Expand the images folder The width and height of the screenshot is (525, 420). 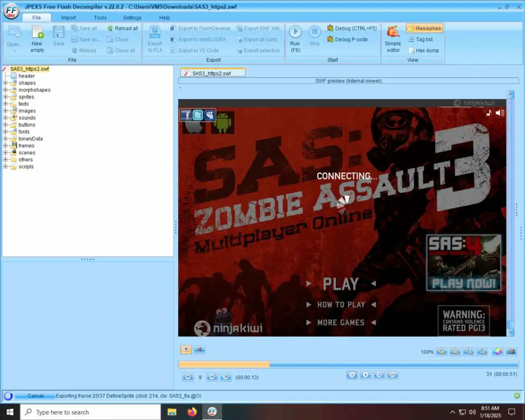tap(5, 111)
